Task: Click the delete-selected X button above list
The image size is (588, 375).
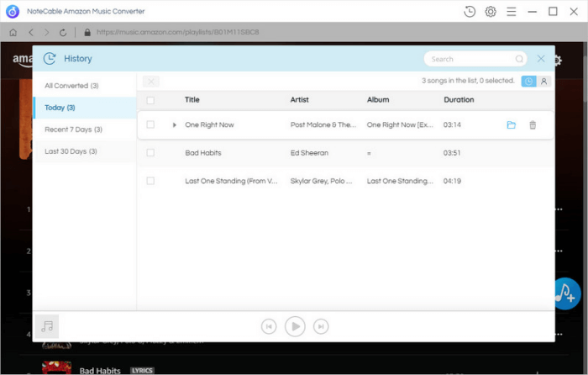Action: (150, 82)
